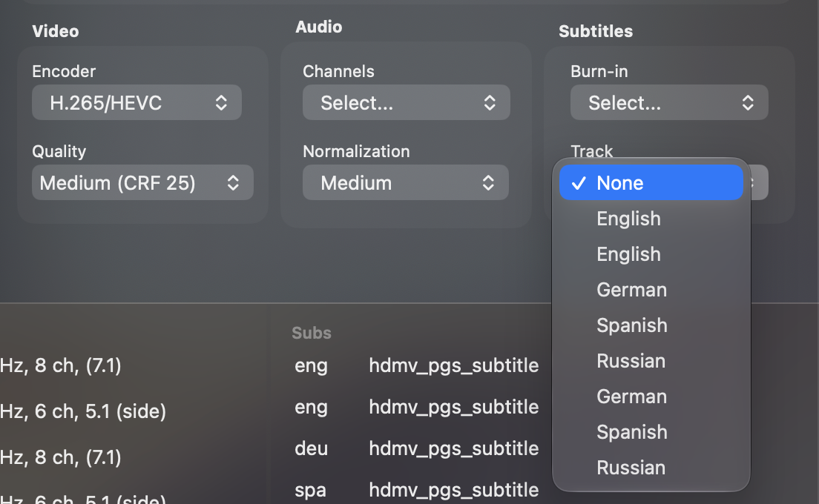819x504 pixels.
Task: Click the Audio section heading
Action: coord(318,27)
